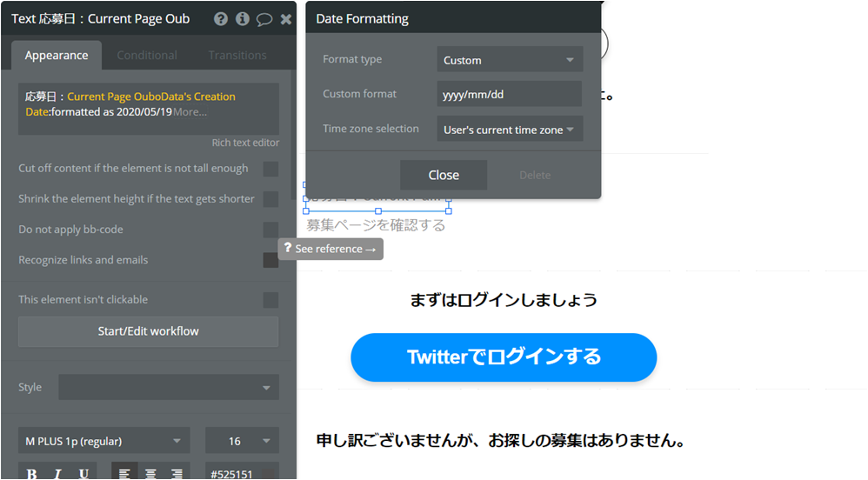Click the Close button in Date Formatting
Image resolution: width=868 pixels, height=480 pixels.
(444, 175)
